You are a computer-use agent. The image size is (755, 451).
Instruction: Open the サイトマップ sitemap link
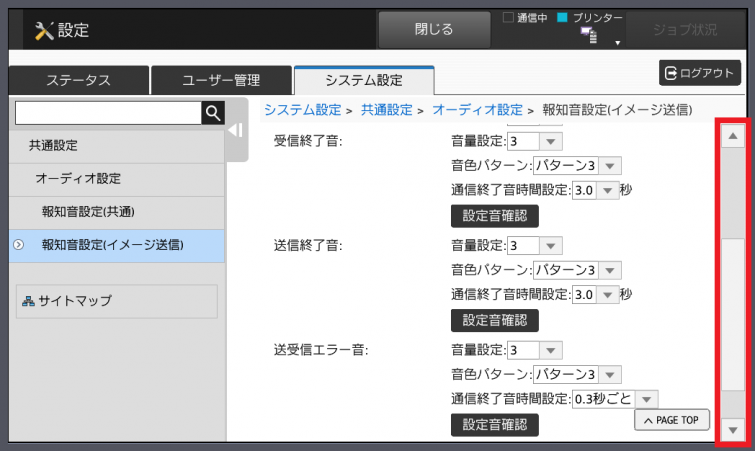[116, 301]
